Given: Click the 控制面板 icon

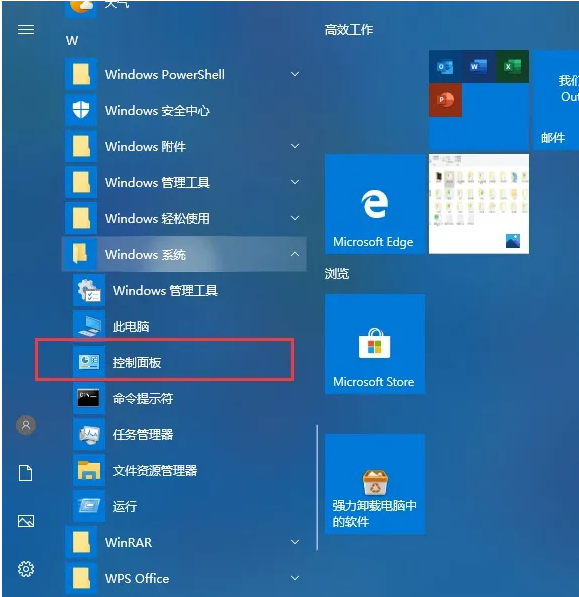Looking at the screenshot, I should [89, 362].
